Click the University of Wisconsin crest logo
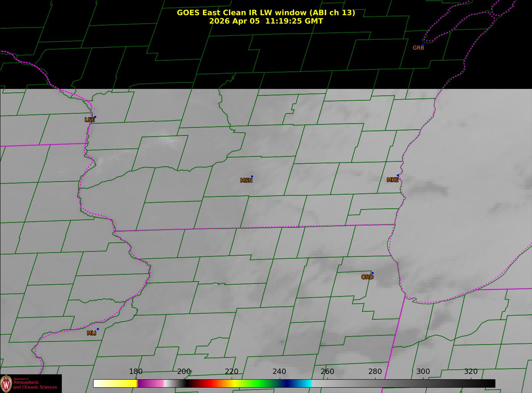 pyautogui.click(x=6, y=383)
